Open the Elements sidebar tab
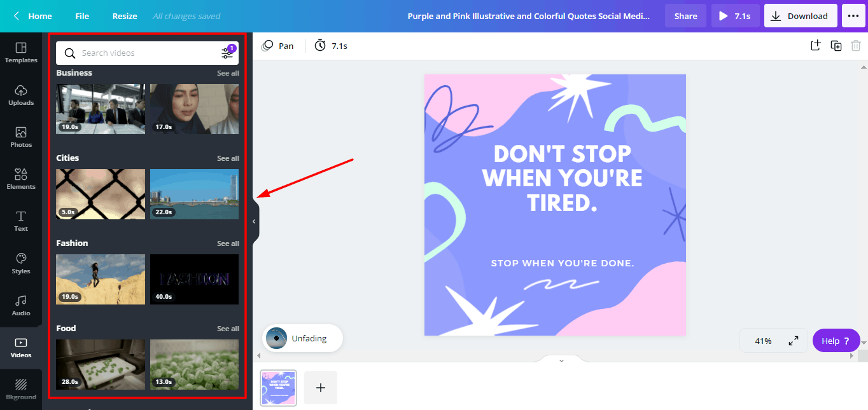 point(21,179)
